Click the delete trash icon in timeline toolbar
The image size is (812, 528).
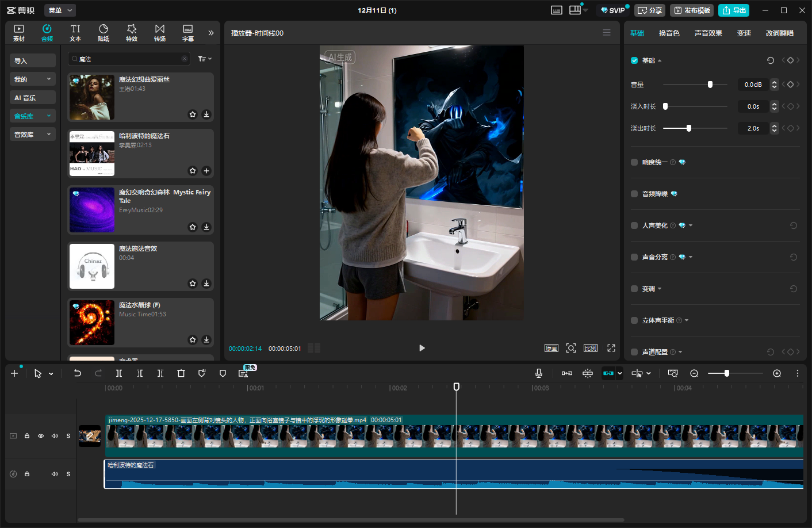point(181,373)
